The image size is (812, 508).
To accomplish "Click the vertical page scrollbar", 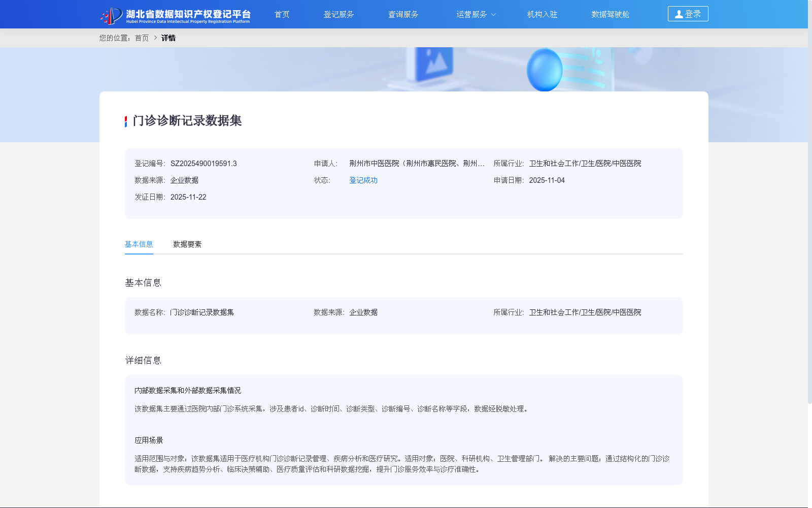I will 809,203.
